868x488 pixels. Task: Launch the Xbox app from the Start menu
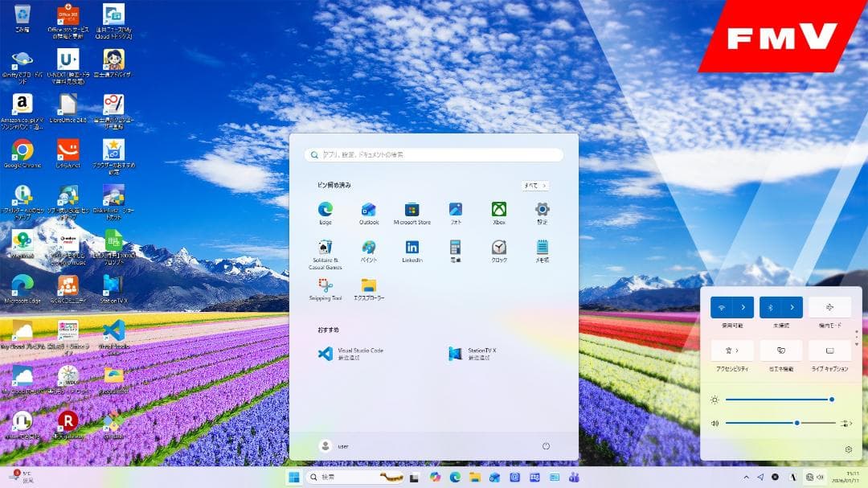tap(498, 209)
